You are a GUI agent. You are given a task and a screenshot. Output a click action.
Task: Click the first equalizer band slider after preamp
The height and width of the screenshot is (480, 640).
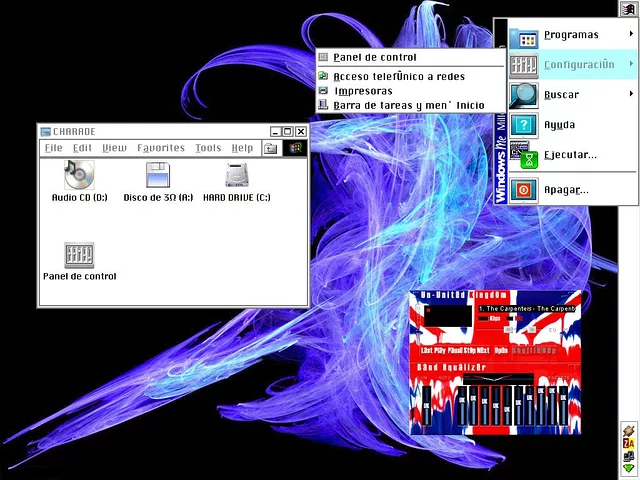(462, 405)
